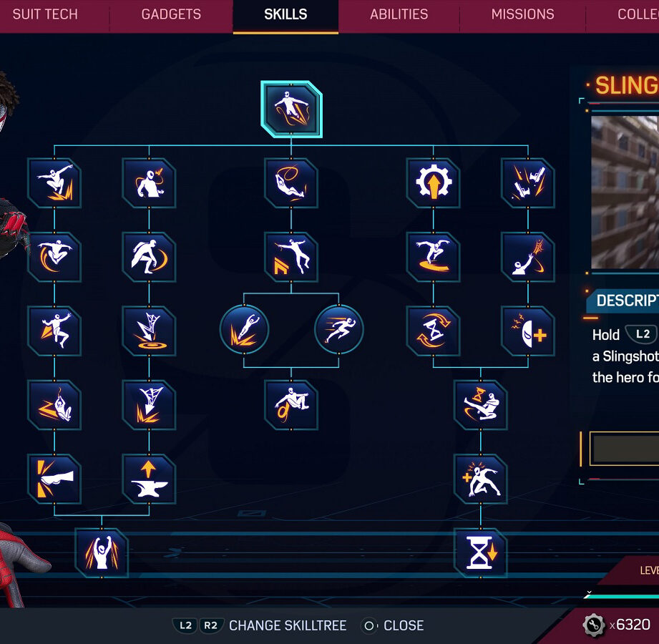The height and width of the screenshot is (644, 659).
Task: Select the gear with up arrow skill
Action: [x=434, y=183]
